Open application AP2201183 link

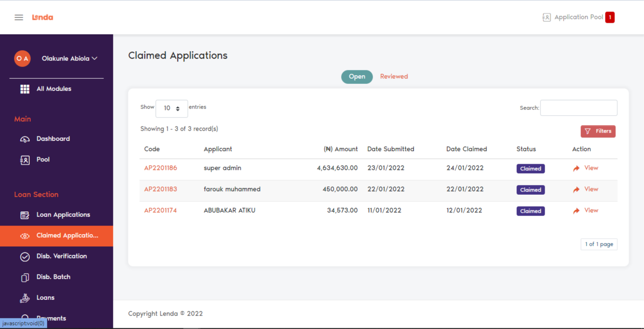tap(161, 189)
